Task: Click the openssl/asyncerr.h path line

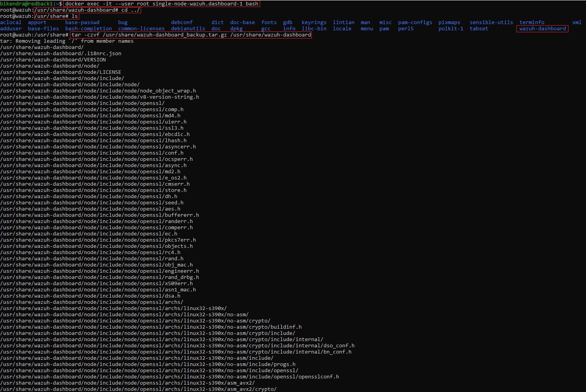Action: click(x=98, y=146)
